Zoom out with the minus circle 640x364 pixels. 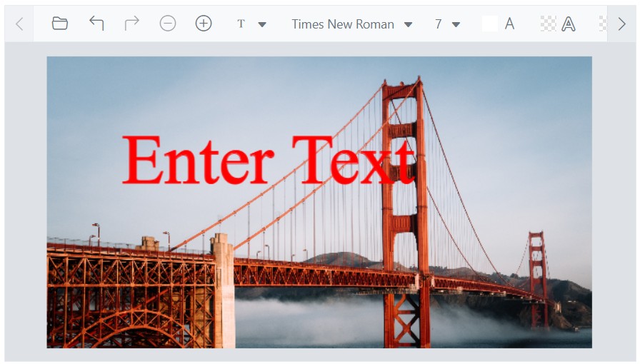(x=168, y=24)
